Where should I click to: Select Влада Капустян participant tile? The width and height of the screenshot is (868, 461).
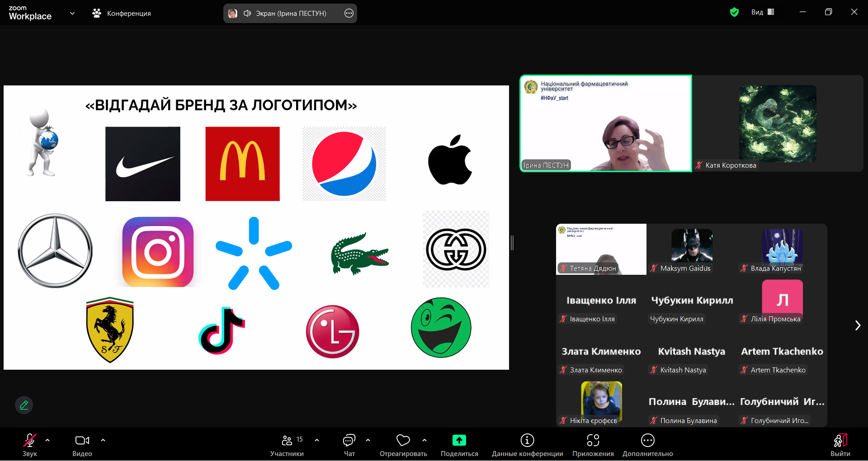coord(782,249)
